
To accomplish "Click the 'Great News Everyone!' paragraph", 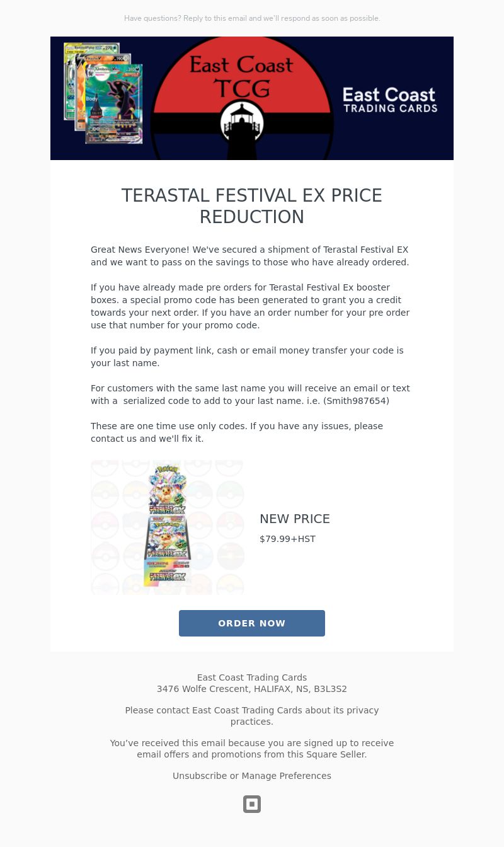I will pos(250,256).
